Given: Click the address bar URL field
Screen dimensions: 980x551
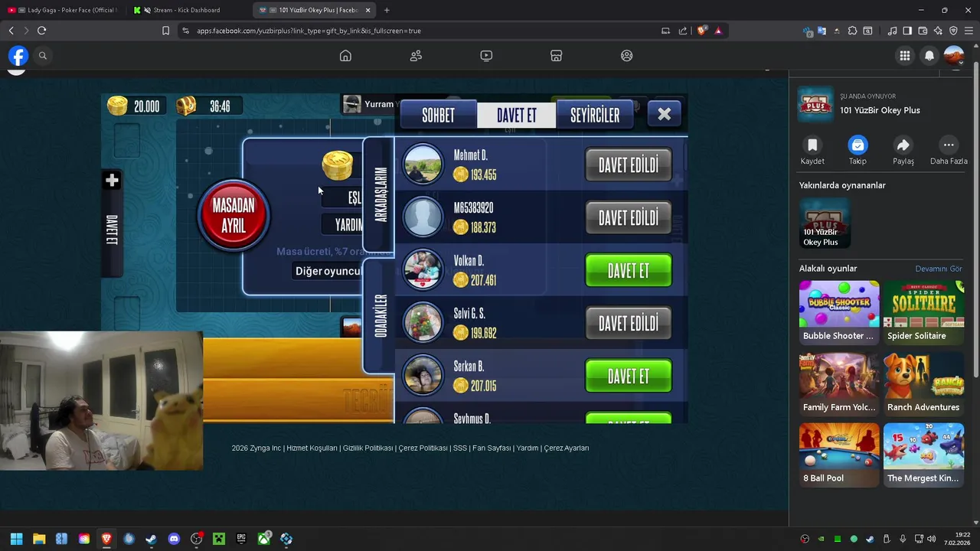Looking at the screenshot, I should point(421,31).
